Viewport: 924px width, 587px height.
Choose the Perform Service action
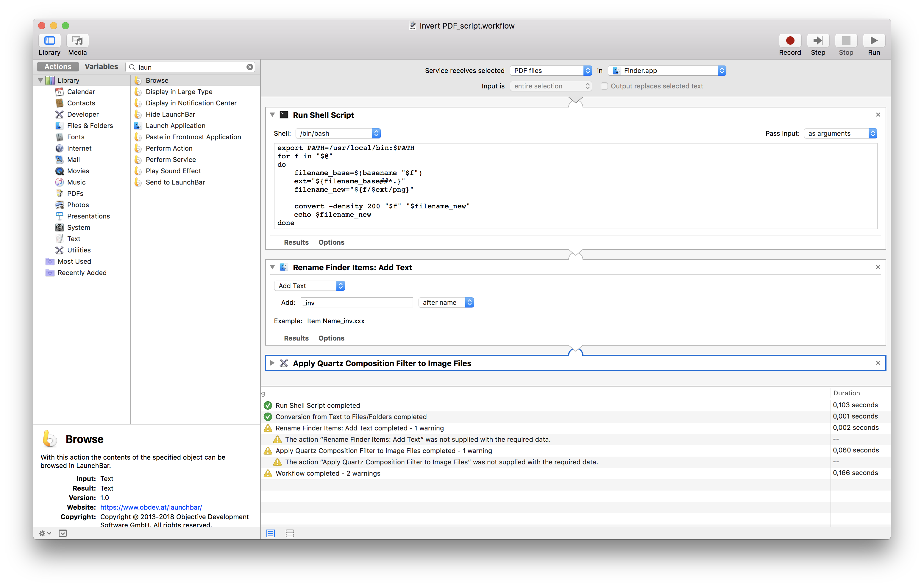pos(171,160)
